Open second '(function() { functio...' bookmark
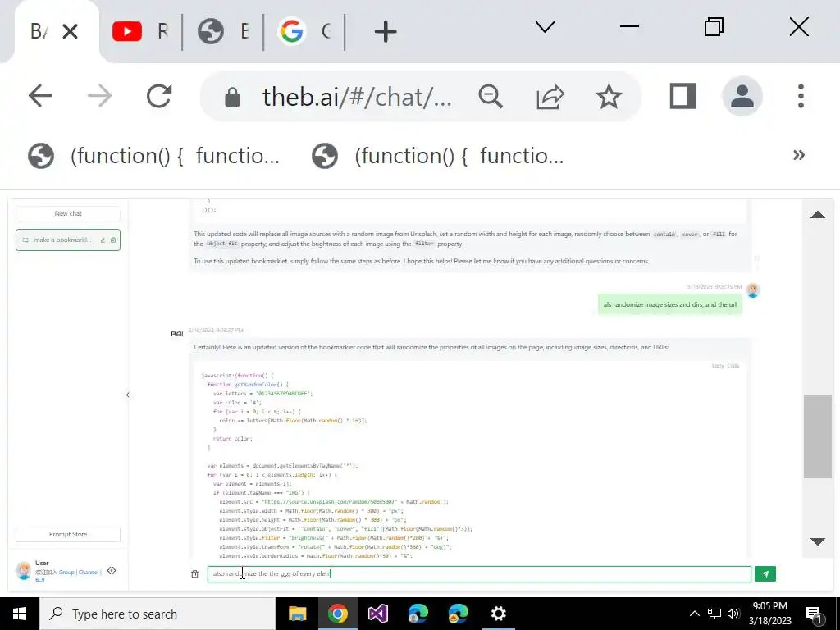The image size is (840, 630). click(x=438, y=156)
